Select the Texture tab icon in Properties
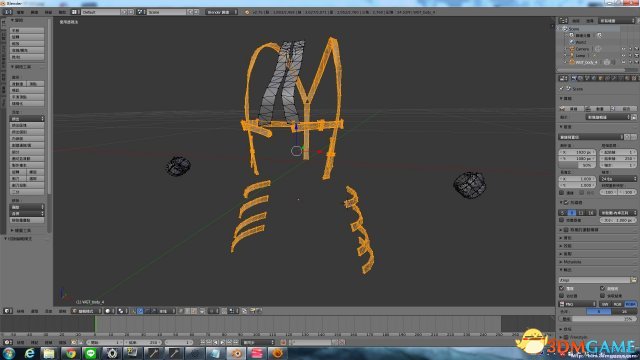 (x=634, y=78)
